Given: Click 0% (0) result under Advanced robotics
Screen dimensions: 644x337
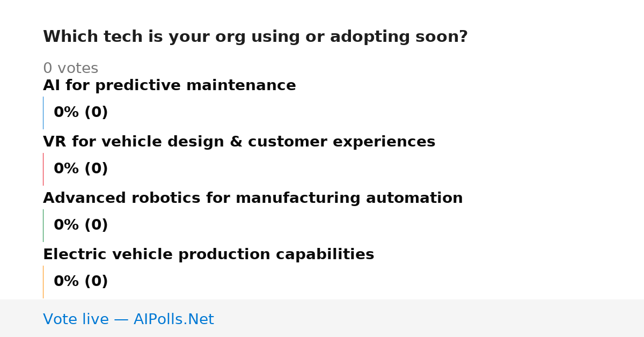Looking at the screenshot, I should point(81,225).
